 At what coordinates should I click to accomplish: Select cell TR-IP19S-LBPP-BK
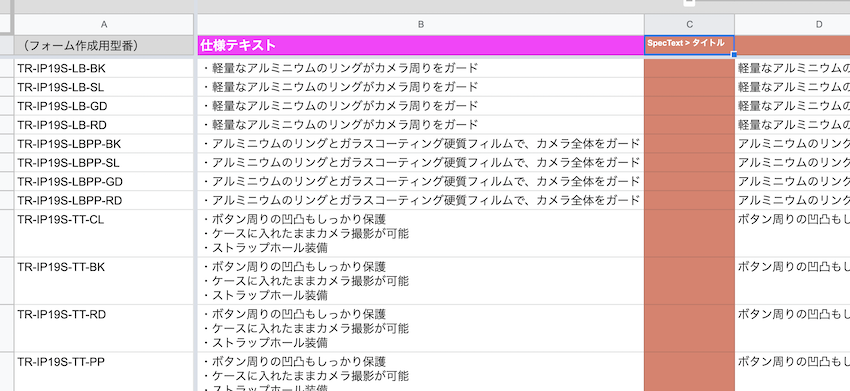(x=104, y=144)
